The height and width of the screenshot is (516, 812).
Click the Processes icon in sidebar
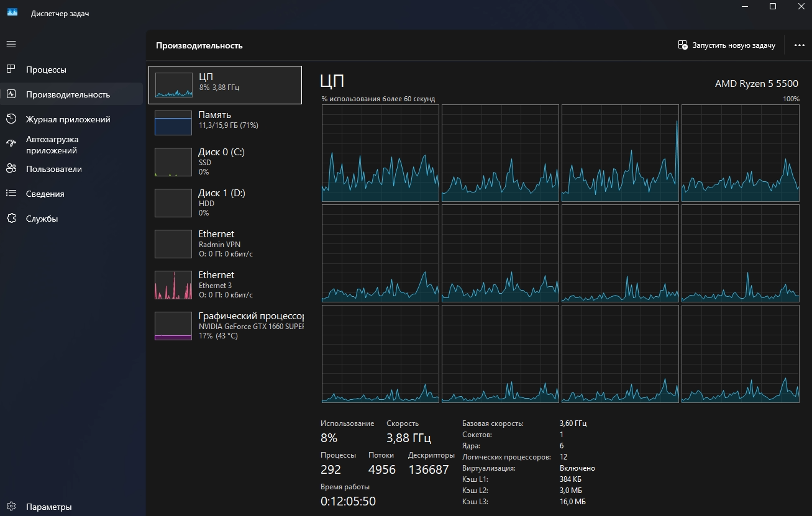click(x=11, y=70)
